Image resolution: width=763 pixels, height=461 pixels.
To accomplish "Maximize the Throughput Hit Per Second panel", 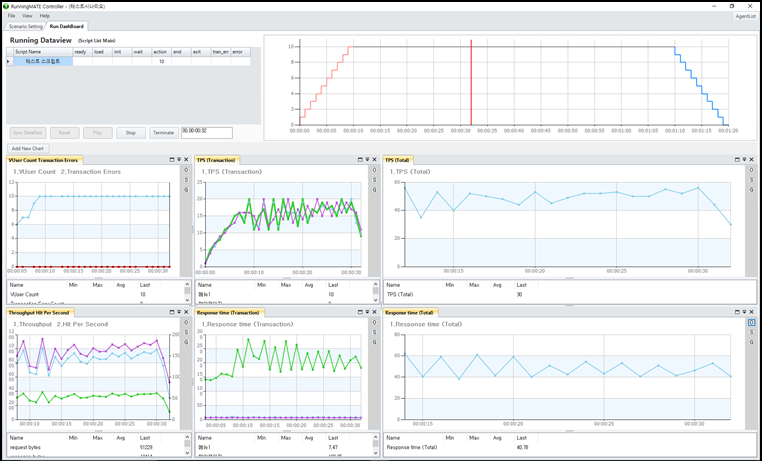I will (x=172, y=313).
